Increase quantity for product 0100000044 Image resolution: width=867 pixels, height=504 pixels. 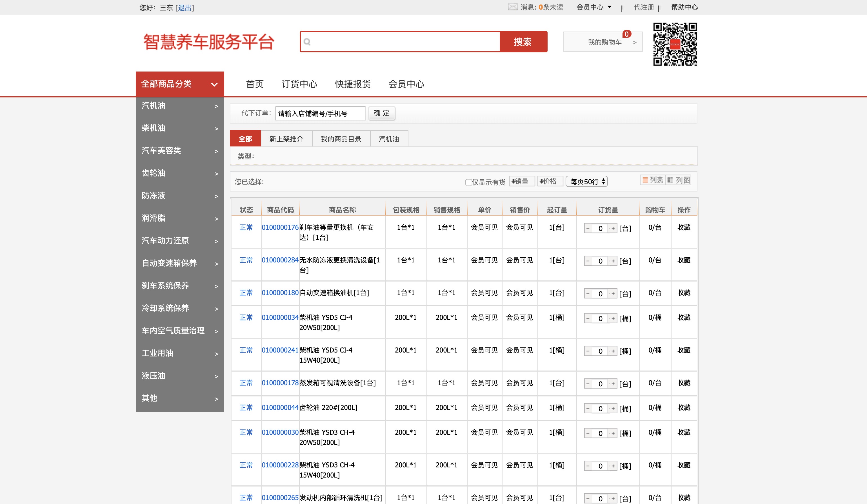tap(613, 408)
